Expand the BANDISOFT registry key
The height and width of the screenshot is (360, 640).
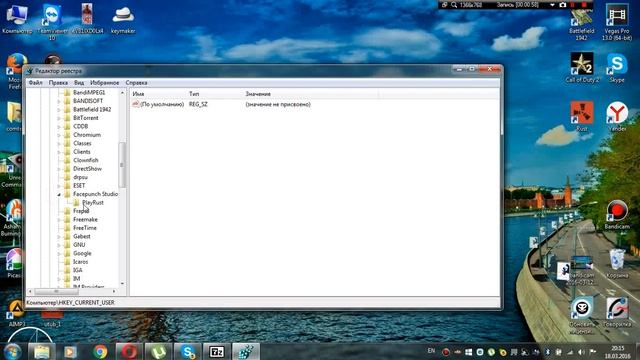click(x=59, y=101)
